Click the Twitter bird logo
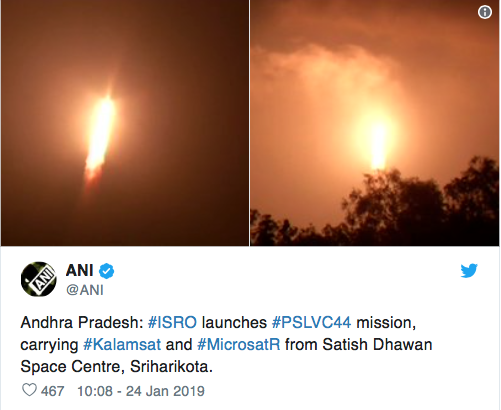The height and width of the screenshot is (410, 501). point(469,271)
